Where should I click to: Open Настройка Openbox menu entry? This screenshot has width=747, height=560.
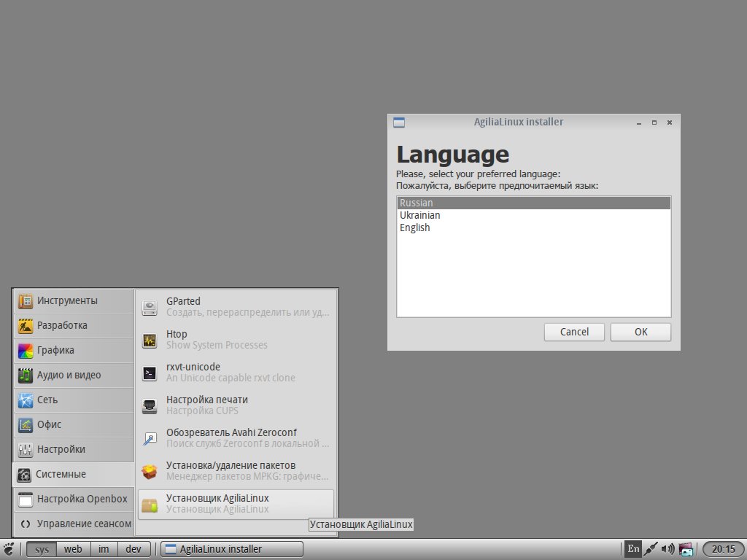coord(74,499)
